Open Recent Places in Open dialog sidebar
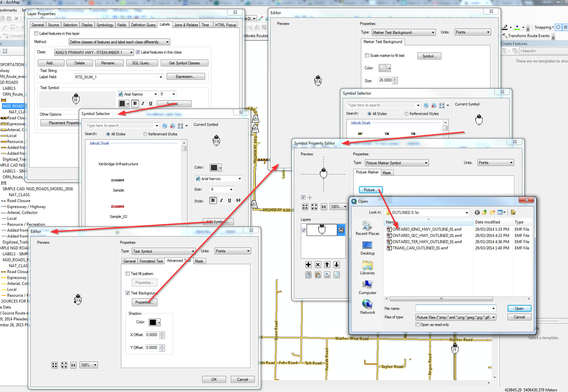Screen dimensions: 568x392 367,228
